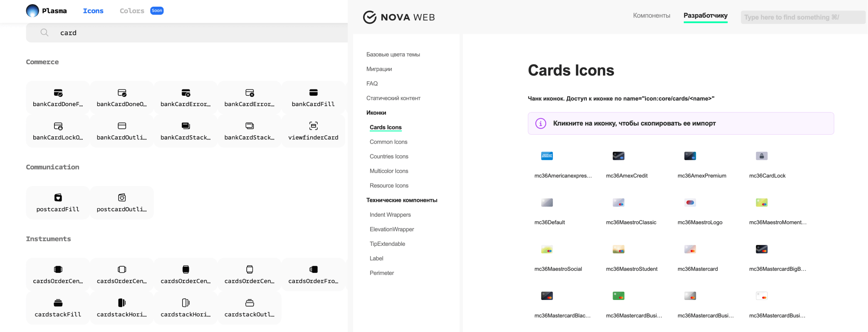Select Cards Icons in the sidebar

(386, 127)
